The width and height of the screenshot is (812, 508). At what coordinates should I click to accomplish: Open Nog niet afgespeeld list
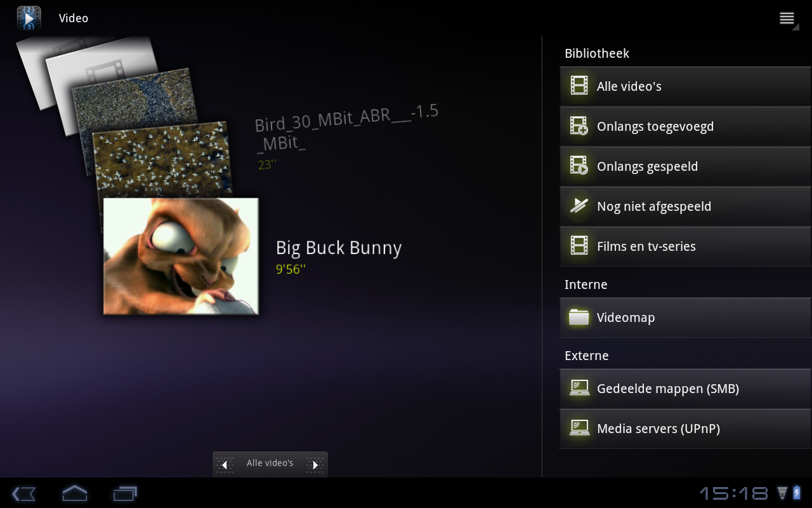tap(685, 206)
